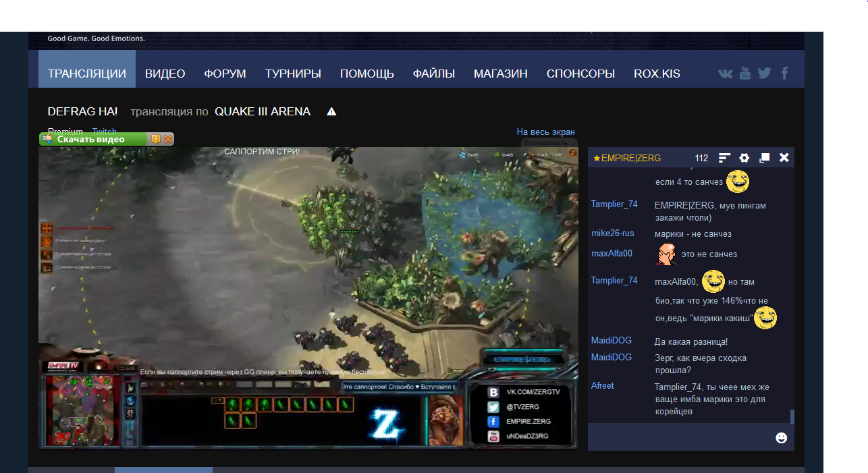Click the trollface after 'если 4 то санчез'
The image size is (868, 473).
point(738,181)
